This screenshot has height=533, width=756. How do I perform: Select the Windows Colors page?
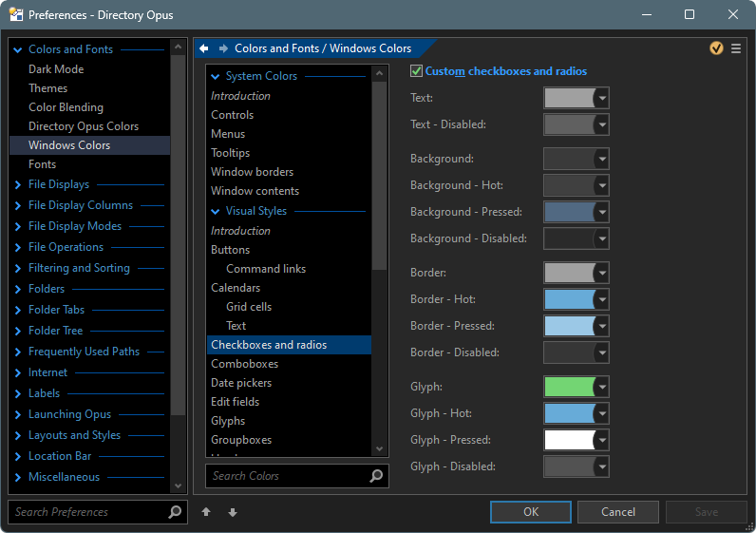point(89,145)
